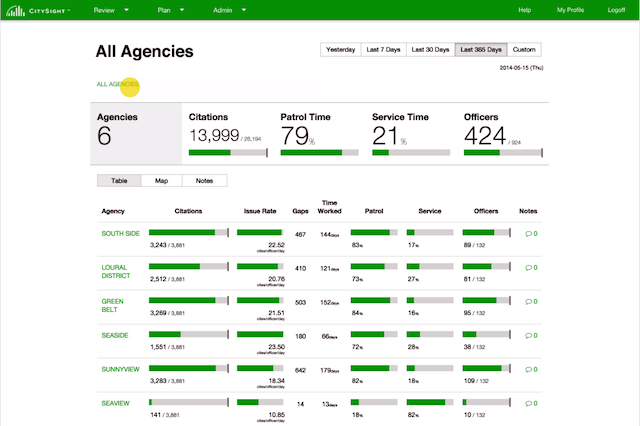Click the CitySight logo icon

[12, 10]
